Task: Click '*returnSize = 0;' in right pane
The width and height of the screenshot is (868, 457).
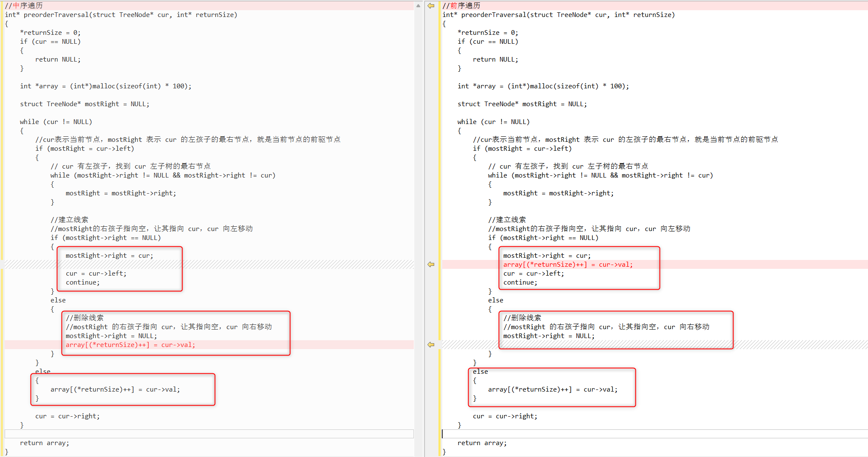Action: coord(488,33)
